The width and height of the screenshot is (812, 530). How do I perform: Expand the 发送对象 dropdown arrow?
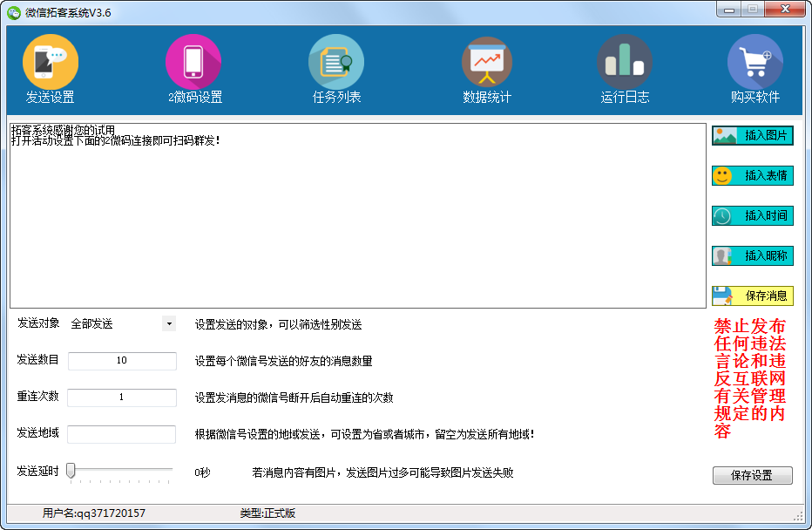pos(169,323)
